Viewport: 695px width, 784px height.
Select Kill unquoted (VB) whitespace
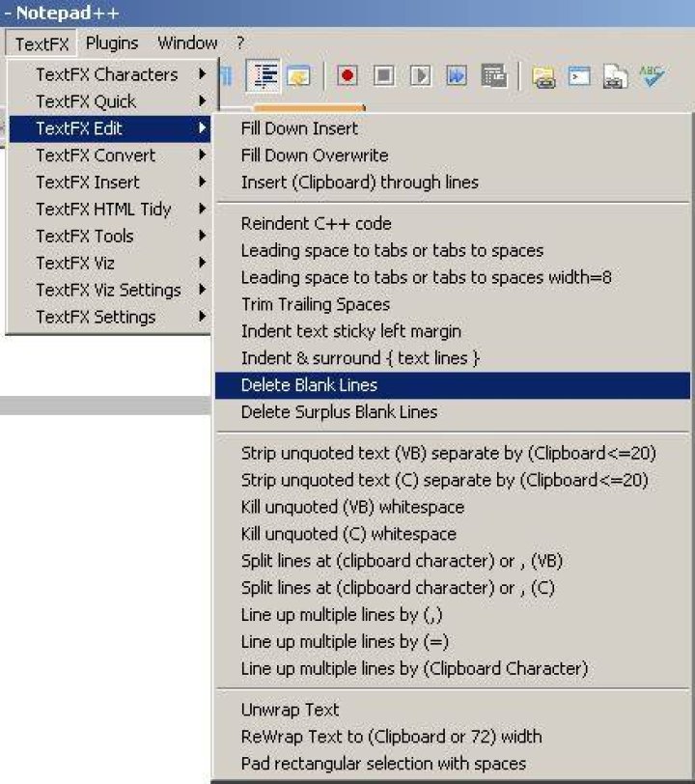coord(453,508)
